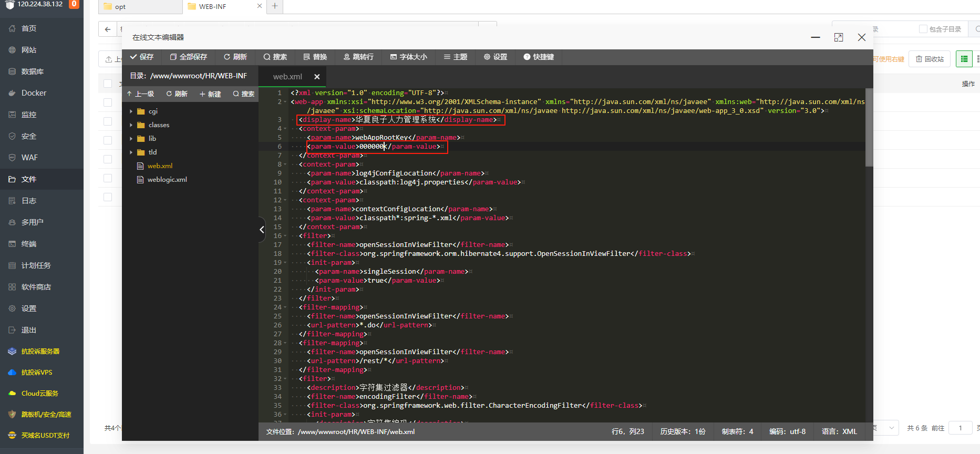This screenshot has width=980, height=454.
Task: Open the Docker menu in the sidebar
Action: point(34,93)
